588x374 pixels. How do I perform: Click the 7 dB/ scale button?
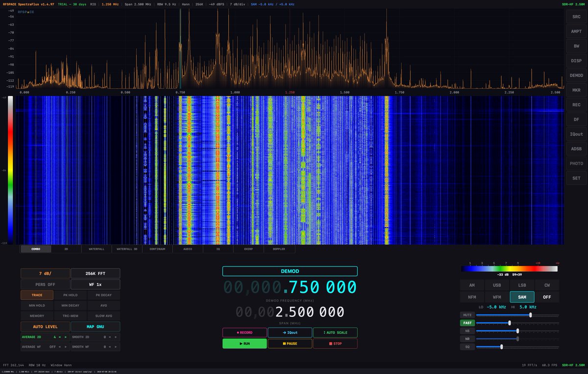[45, 274]
